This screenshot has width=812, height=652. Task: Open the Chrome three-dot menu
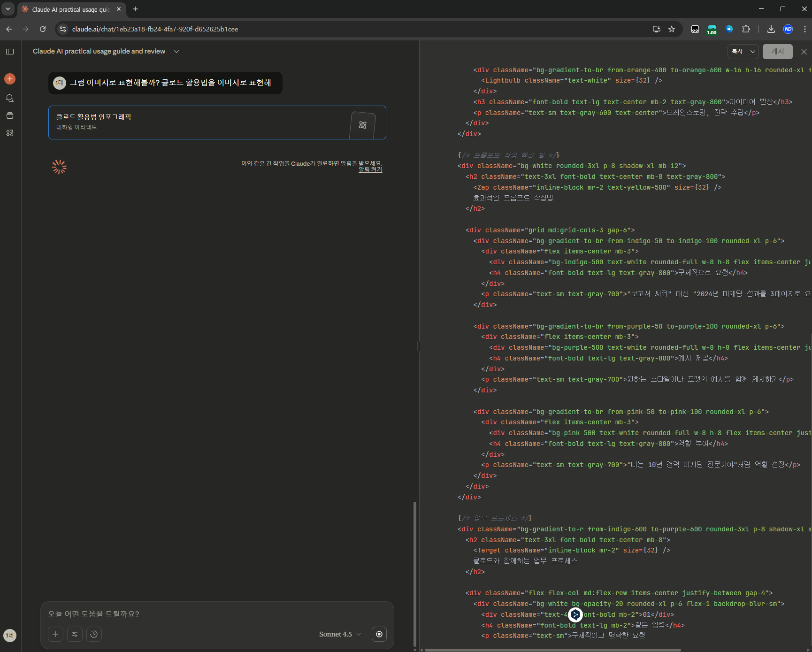[x=804, y=29]
